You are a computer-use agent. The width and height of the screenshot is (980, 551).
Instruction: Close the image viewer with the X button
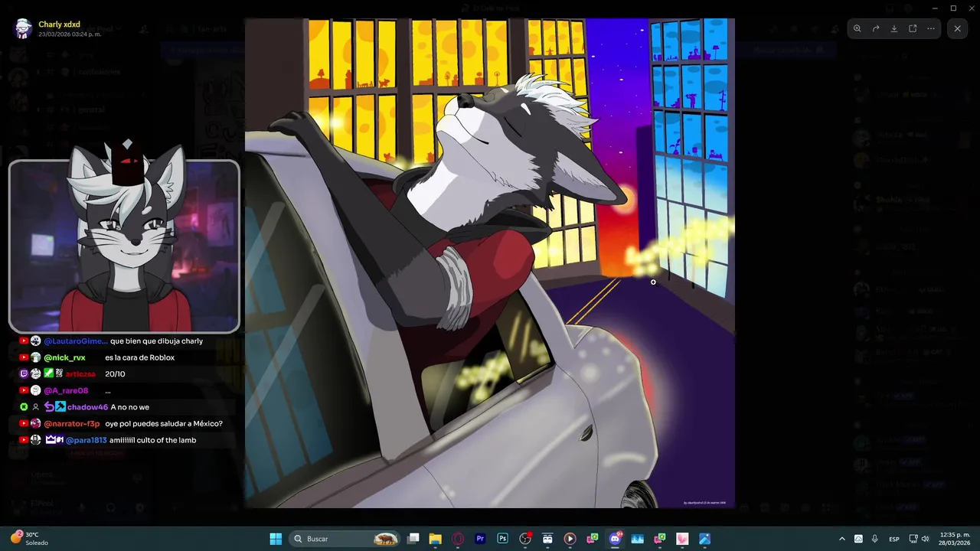pyautogui.click(x=957, y=28)
